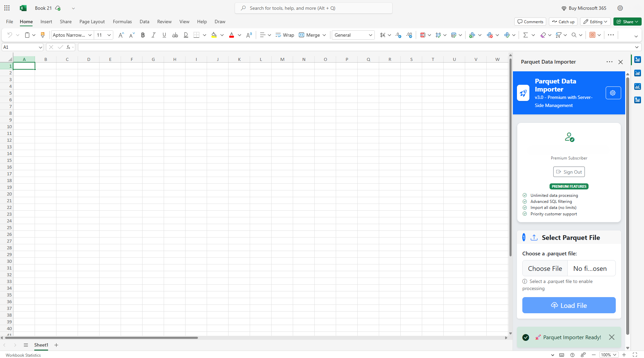Switch to the Page Layout tab

pos(92,22)
